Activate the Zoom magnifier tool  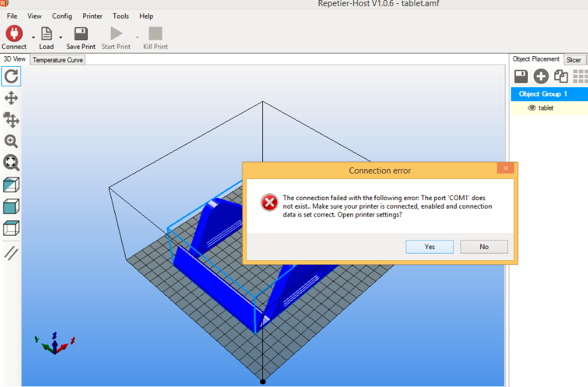coord(11,141)
